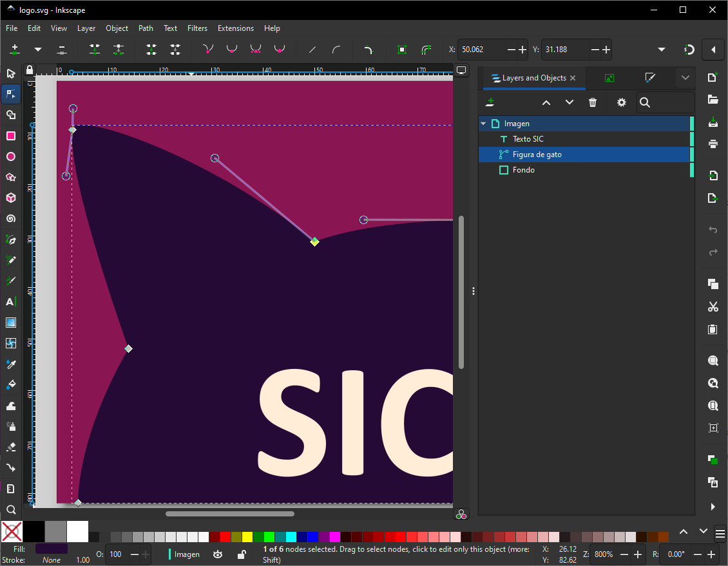Select the Text tool in the toolbox
The image size is (728, 566).
point(10,302)
